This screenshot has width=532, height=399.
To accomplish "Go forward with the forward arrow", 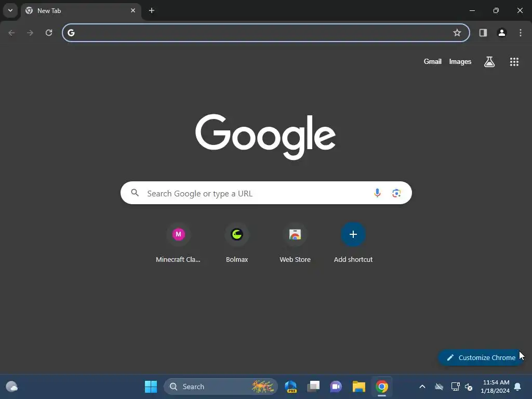I will click(x=30, y=33).
